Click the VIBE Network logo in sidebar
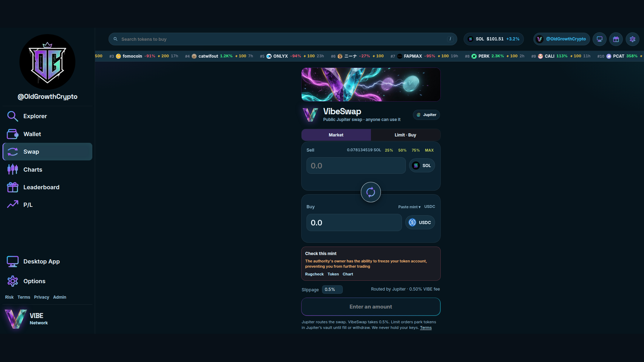This screenshot has width=644, height=362. (15, 319)
